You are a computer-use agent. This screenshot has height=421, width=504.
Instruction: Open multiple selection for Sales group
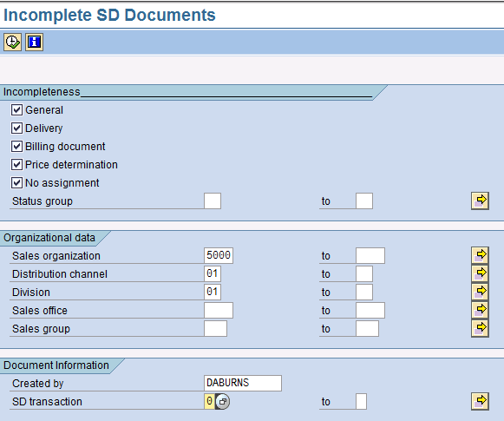(x=480, y=328)
